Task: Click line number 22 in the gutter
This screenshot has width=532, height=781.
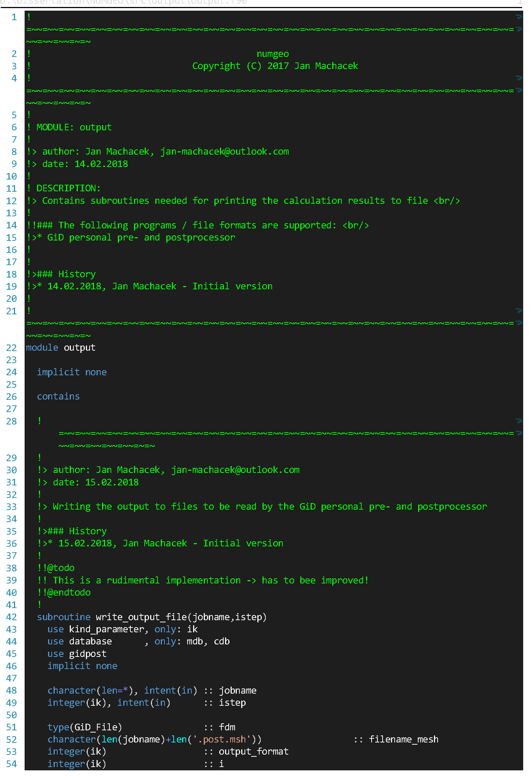Action: 11,348
